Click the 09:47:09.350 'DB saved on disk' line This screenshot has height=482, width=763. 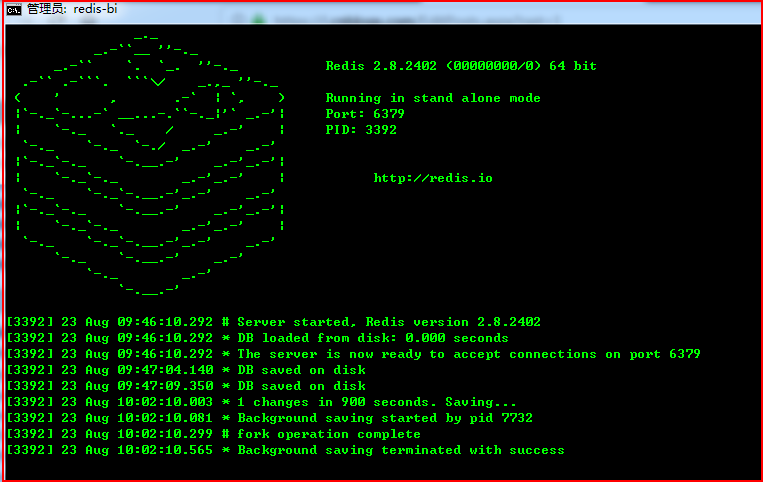click(x=186, y=386)
